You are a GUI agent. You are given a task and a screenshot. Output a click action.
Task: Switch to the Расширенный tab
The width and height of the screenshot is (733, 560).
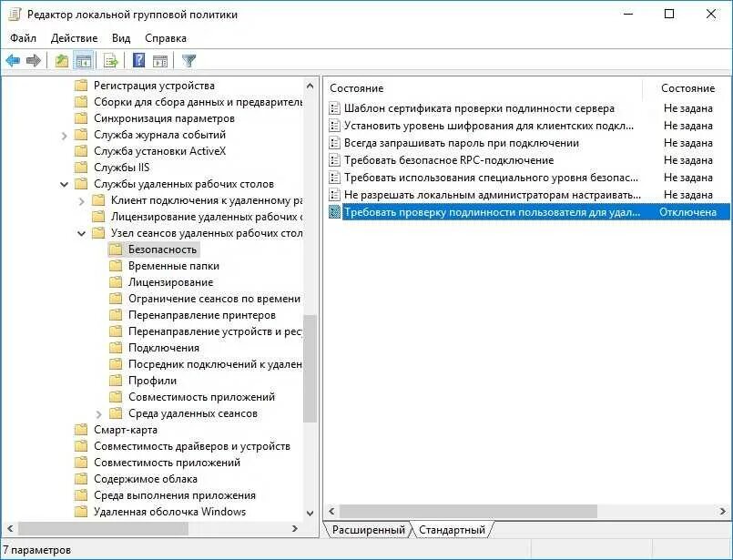coord(369,530)
